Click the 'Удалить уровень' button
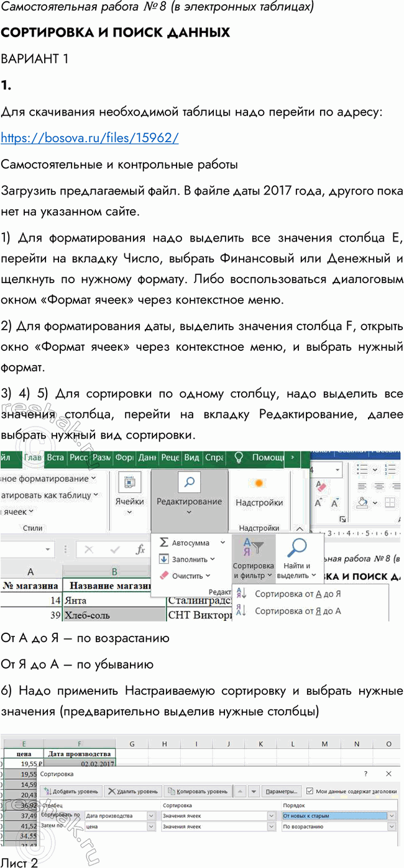 133,792
